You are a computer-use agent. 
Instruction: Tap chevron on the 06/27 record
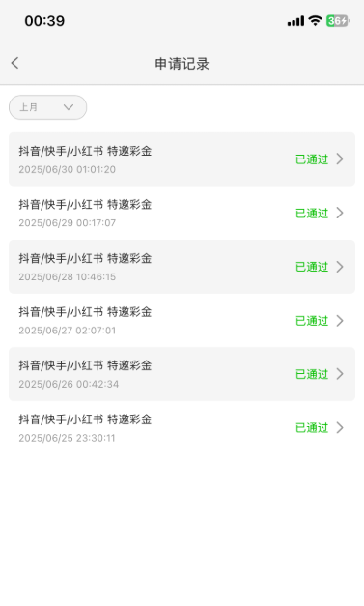[x=340, y=320]
